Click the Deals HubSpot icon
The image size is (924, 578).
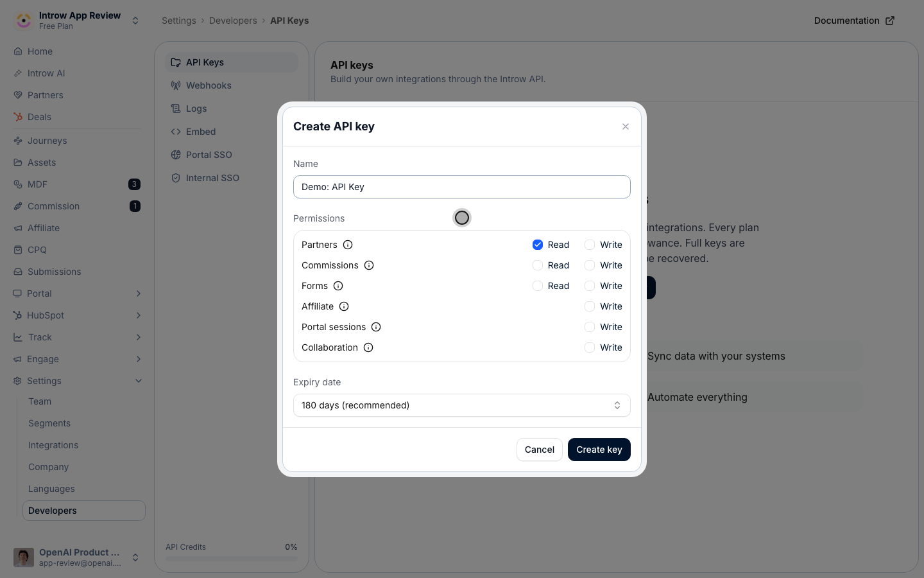(18, 117)
